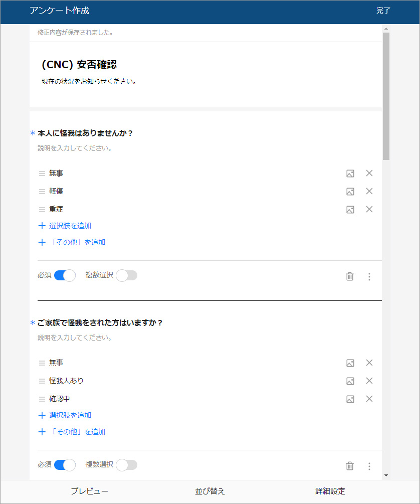This screenshot has height=504, width=420.
Task: Add image to the 重症 option
Action: click(x=350, y=210)
